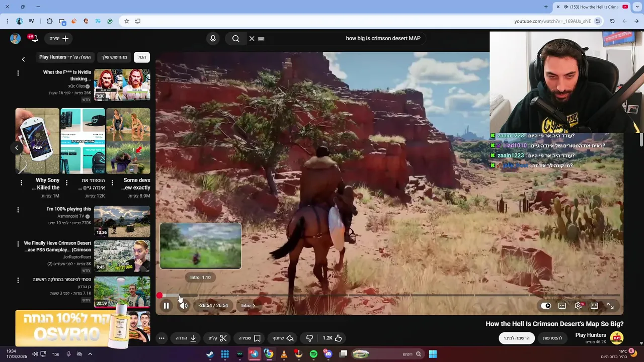This screenshot has height=362, width=644.
Task: Open the Crimson Desert PS5 Gameplay thumbnail
Action: pyautogui.click(x=122, y=255)
